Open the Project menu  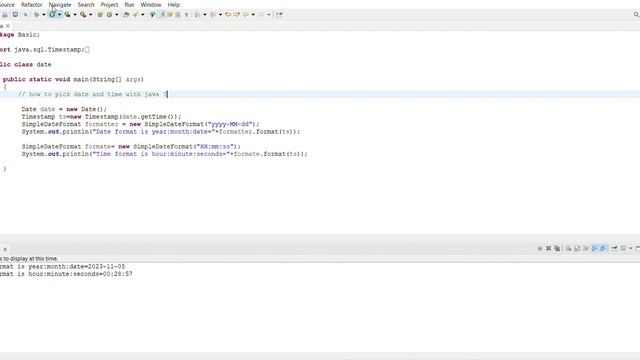tap(109, 5)
